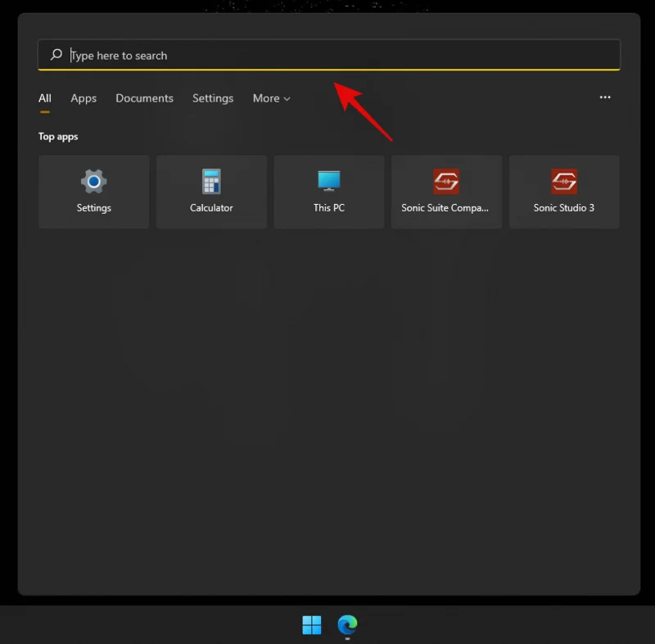
Task: Click the Sonic Studio 3 tile label
Action: (x=564, y=207)
